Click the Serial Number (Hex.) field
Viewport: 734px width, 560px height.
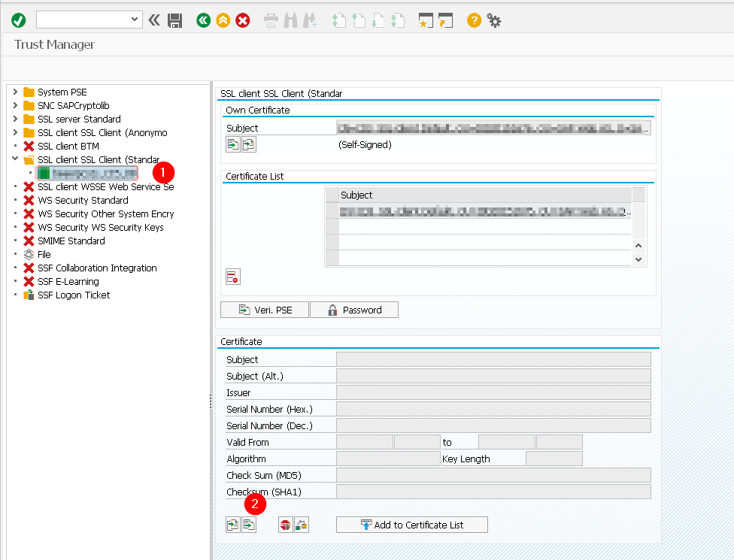point(493,409)
